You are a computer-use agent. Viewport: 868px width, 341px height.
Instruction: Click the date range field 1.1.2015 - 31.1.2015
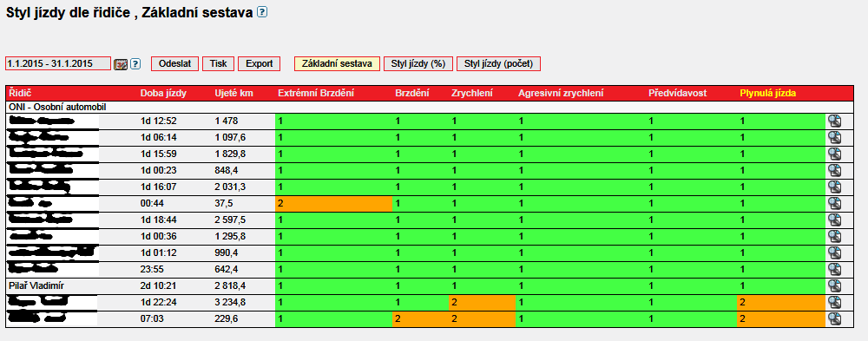click(x=58, y=63)
